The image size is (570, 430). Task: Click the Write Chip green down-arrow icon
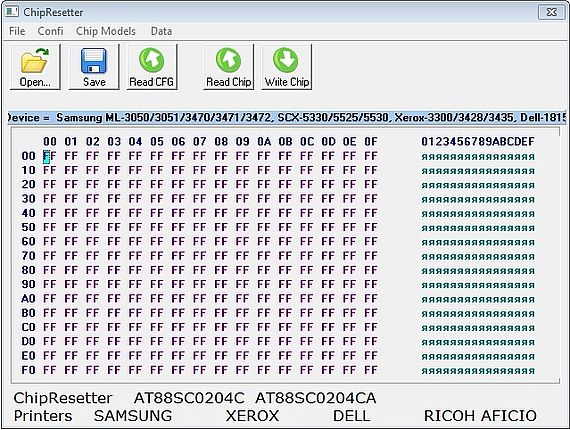tap(286, 60)
